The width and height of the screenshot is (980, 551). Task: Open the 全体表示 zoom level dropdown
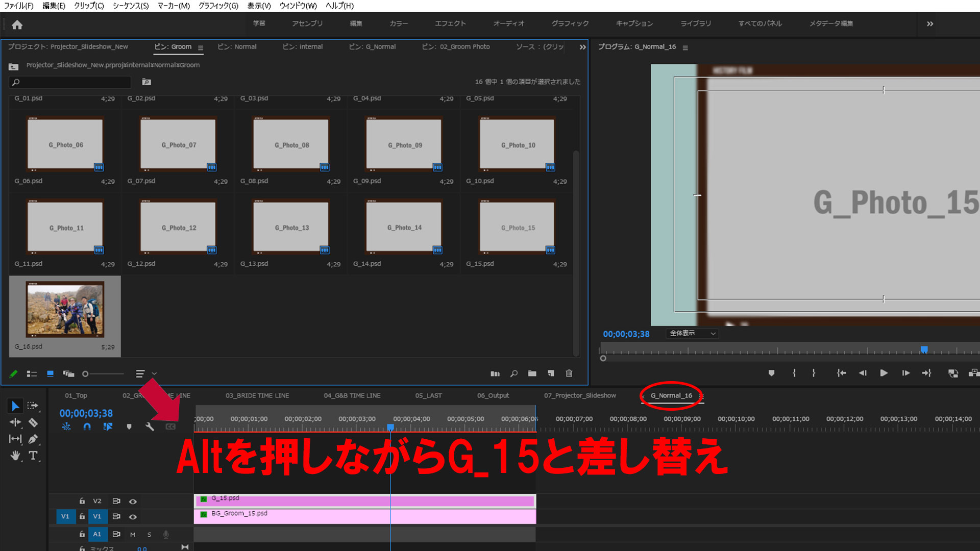click(x=692, y=333)
